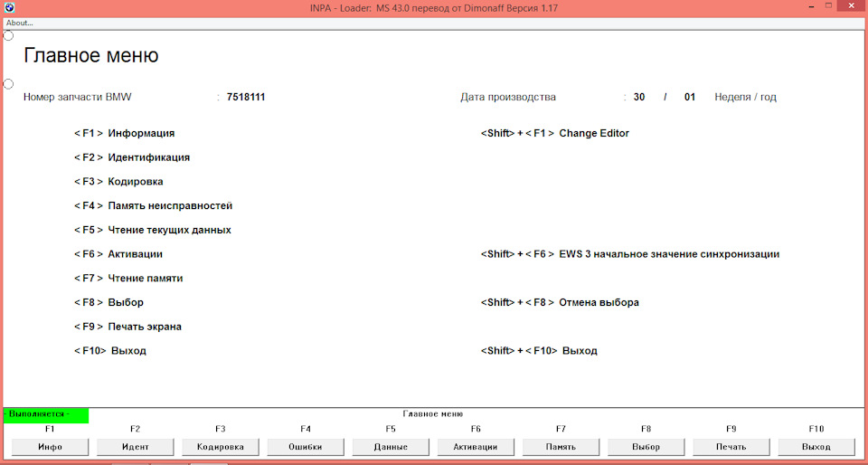This screenshot has width=868, height=465.
Task: Click the '< F6 > Активации' entry
Action: pyautogui.click(x=118, y=254)
